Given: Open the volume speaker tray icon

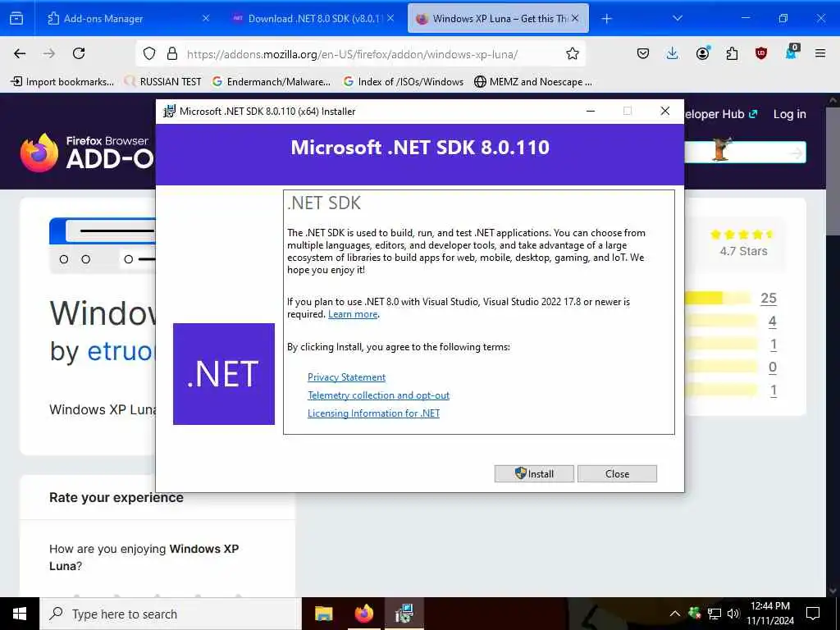Looking at the screenshot, I should [x=733, y=614].
